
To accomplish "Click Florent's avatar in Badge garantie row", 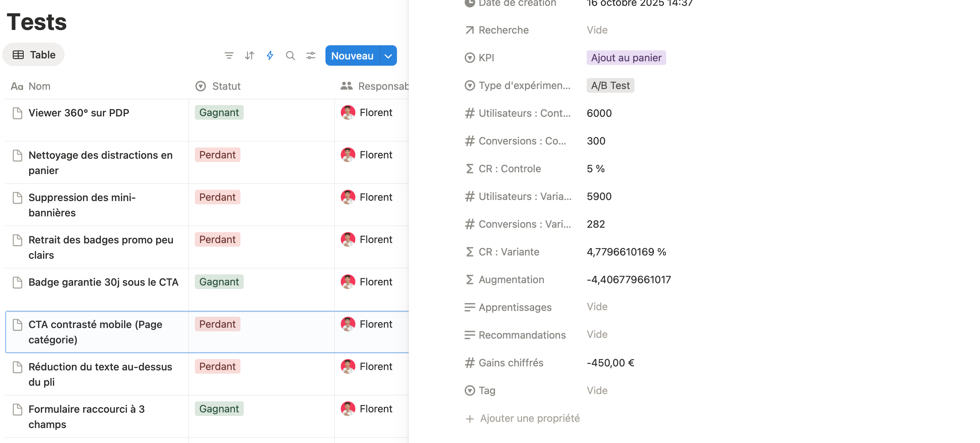I will pyautogui.click(x=348, y=282).
